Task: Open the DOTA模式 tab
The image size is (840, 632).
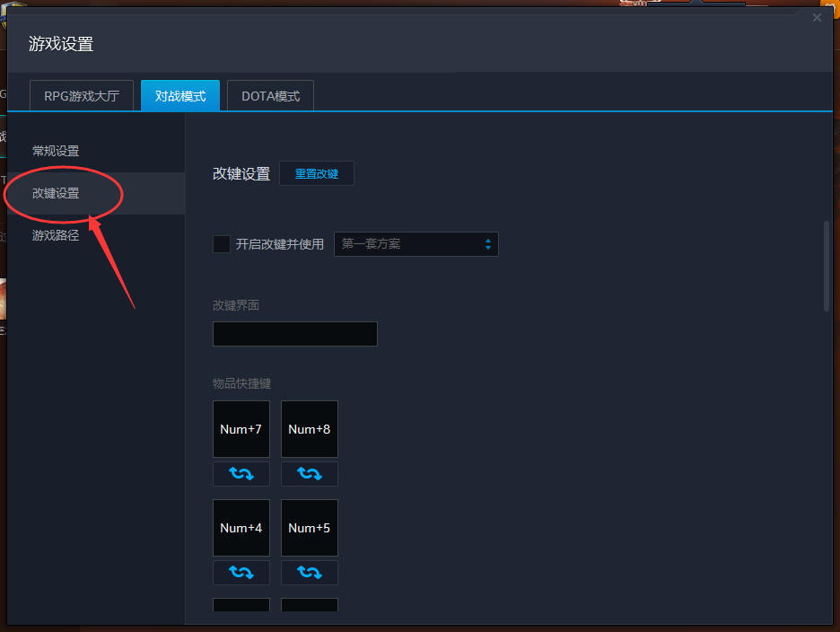Action: [x=270, y=96]
